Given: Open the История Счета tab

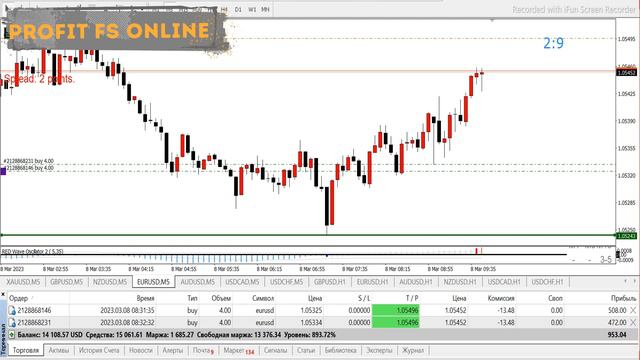Looking at the screenshot, I should 99,350.
